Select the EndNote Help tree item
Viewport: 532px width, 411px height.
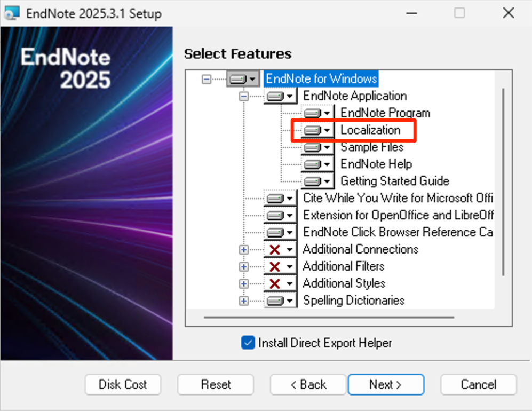pyautogui.click(x=376, y=164)
